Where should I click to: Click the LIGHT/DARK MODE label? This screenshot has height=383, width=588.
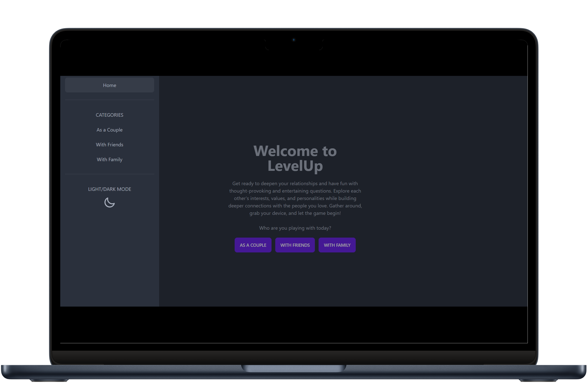point(109,189)
